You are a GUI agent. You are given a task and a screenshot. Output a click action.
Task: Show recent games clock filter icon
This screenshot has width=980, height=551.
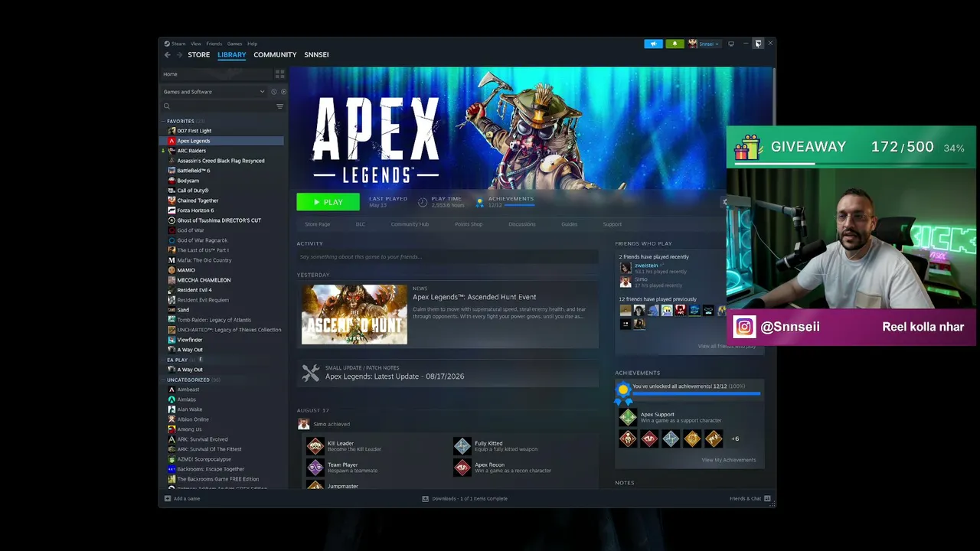273,92
